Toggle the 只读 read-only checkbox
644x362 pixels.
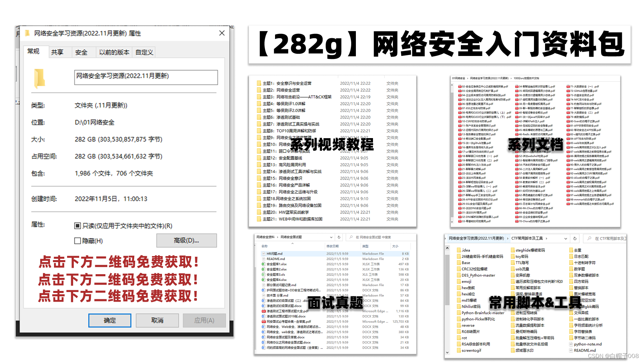point(77,226)
